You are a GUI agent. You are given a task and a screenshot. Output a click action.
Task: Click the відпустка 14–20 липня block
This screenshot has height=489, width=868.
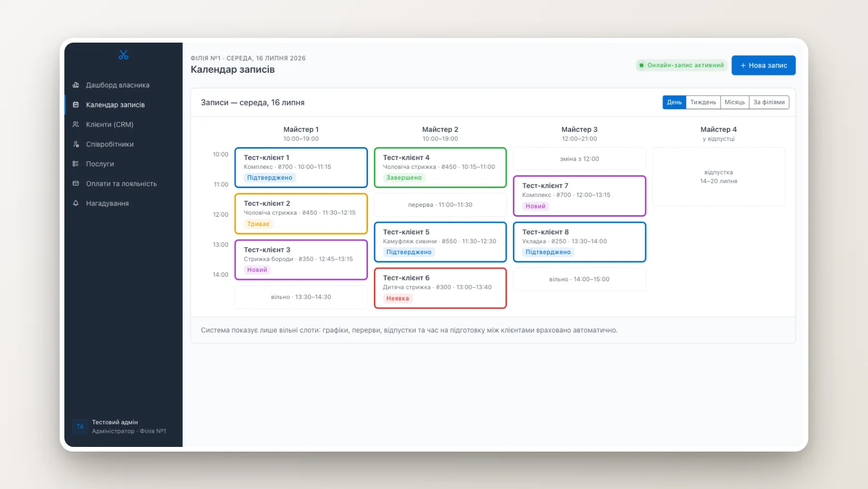tap(718, 177)
